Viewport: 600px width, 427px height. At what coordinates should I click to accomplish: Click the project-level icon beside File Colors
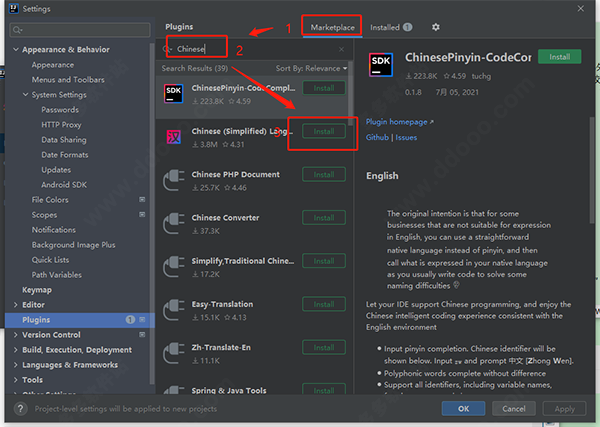tap(142, 199)
